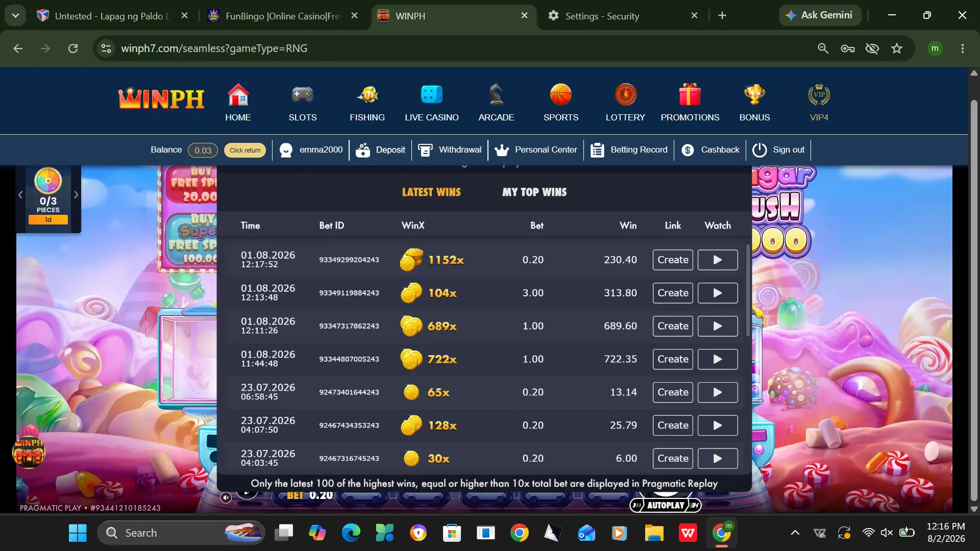Image resolution: width=980 pixels, height=551 pixels.
Task: Click the zoom magnifier icon in address bar
Action: (x=823, y=48)
